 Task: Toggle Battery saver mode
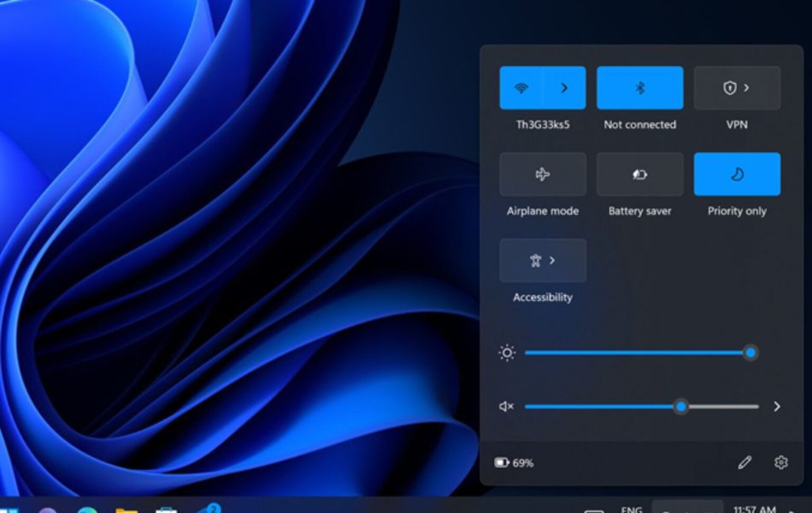click(640, 174)
